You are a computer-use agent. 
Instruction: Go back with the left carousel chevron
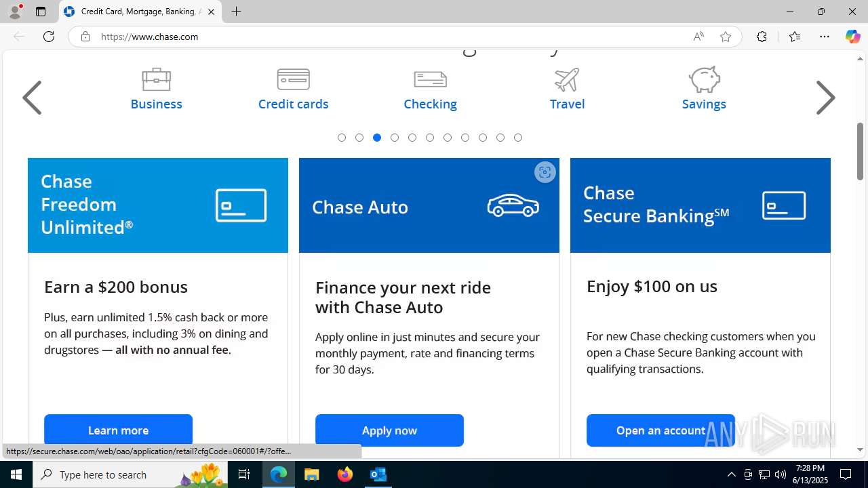pos(32,98)
